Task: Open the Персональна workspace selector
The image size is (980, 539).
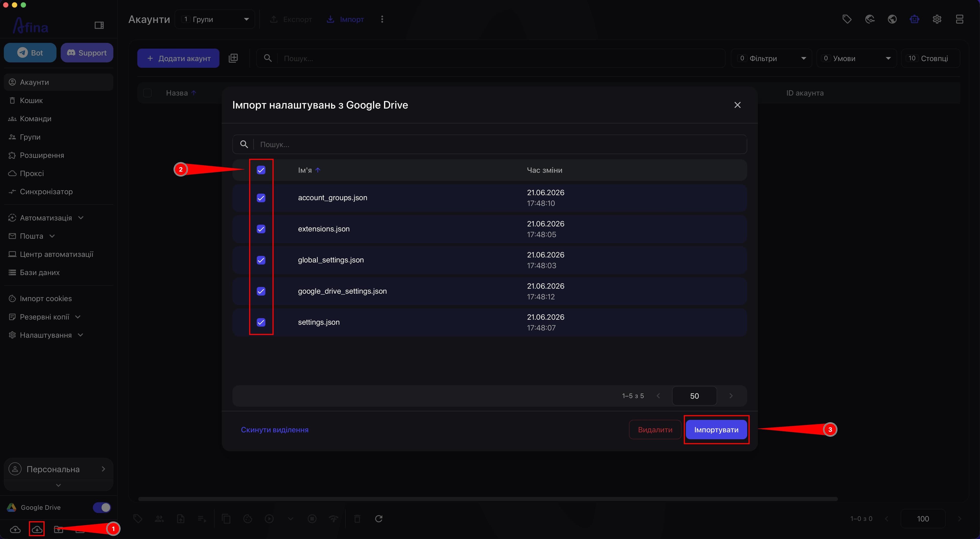Action: point(58,469)
